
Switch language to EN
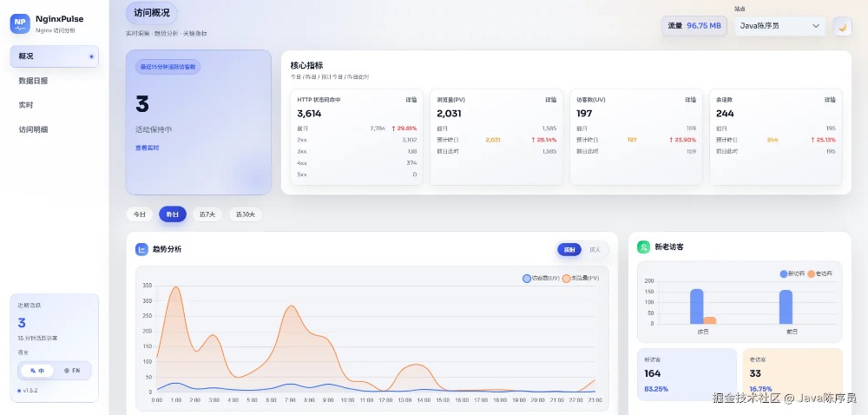[x=72, y=371]
